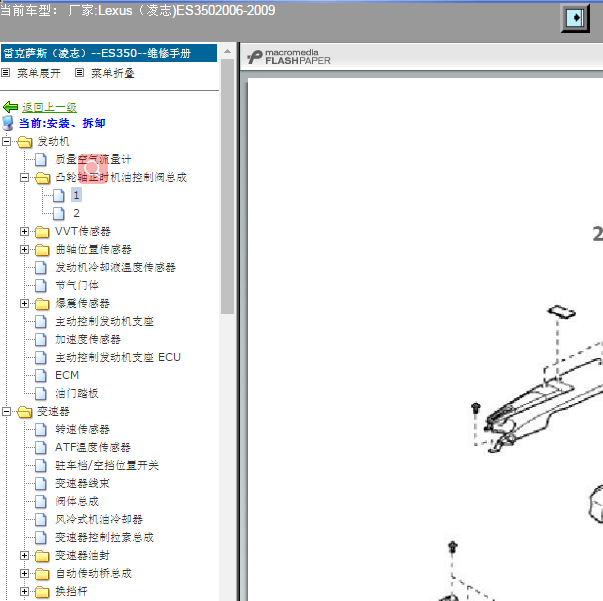Open 主动控制发动机支座 ECU page
This screenshot has height=601, width=603.
pos(118,358)
